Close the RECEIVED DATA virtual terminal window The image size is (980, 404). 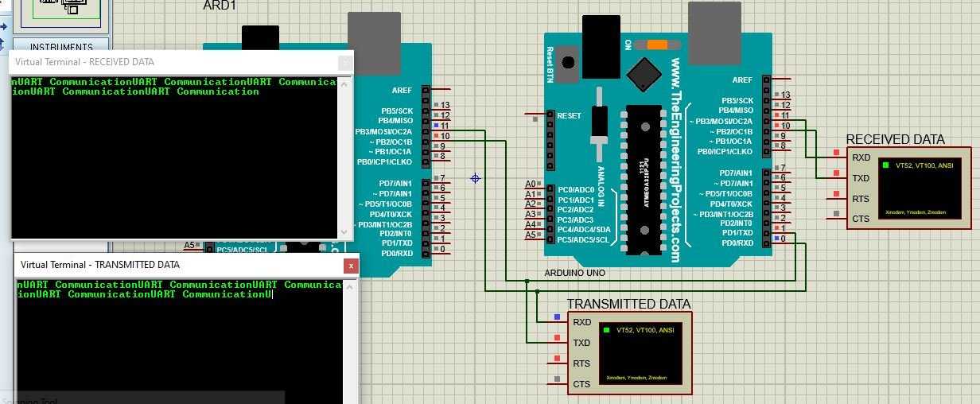[x=344, y=62]
